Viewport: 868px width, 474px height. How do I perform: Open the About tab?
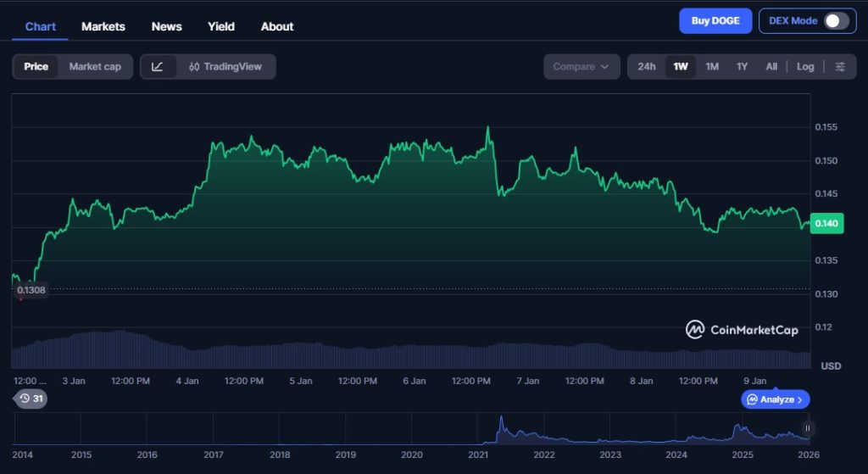(x=277, y=26)
